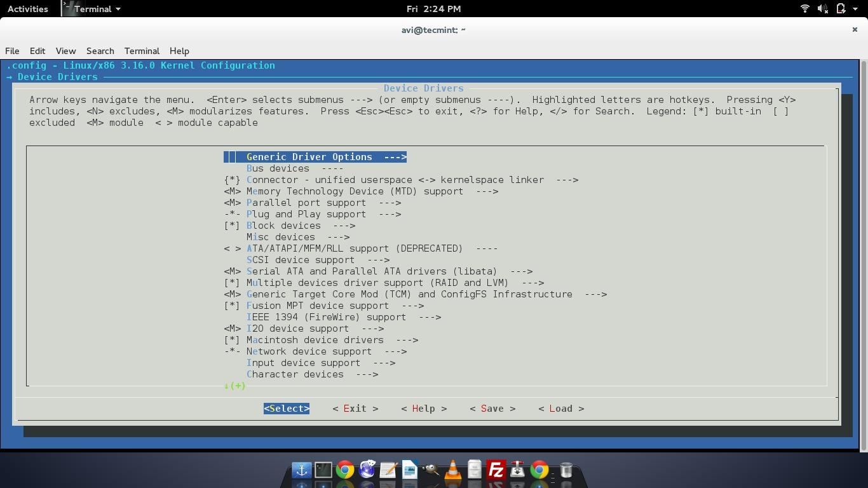This screenshot has height=488, width=868.
Task: Open GIMP from the dock
Action: point(431,470)
